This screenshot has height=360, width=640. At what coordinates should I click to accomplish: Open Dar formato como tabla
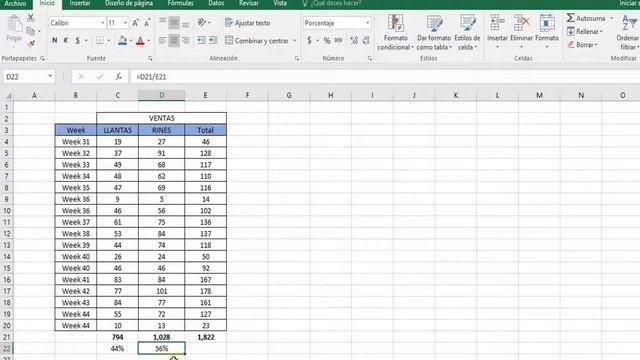tap(434, 32)
